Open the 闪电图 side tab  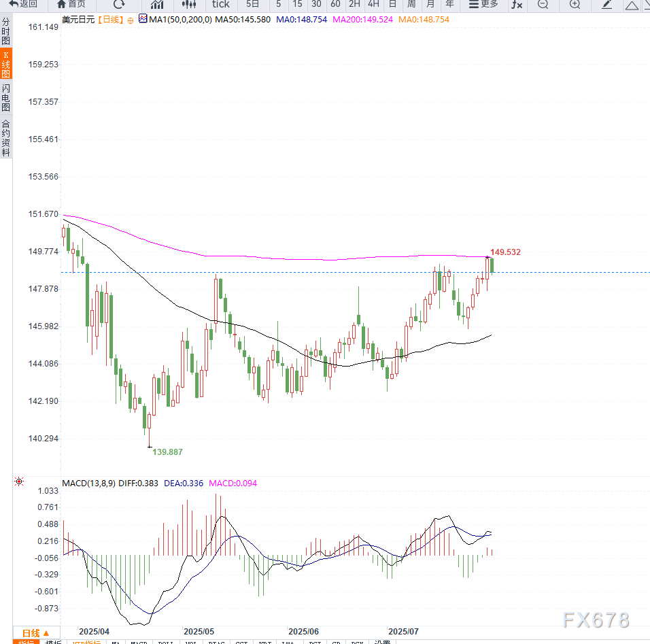point(6,98)
